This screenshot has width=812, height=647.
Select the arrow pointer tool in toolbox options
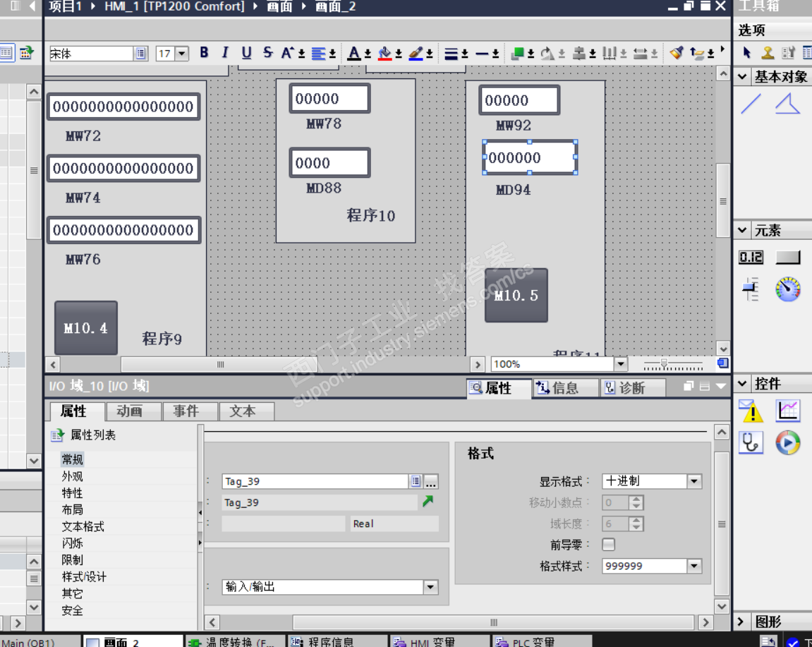point(747,53)
